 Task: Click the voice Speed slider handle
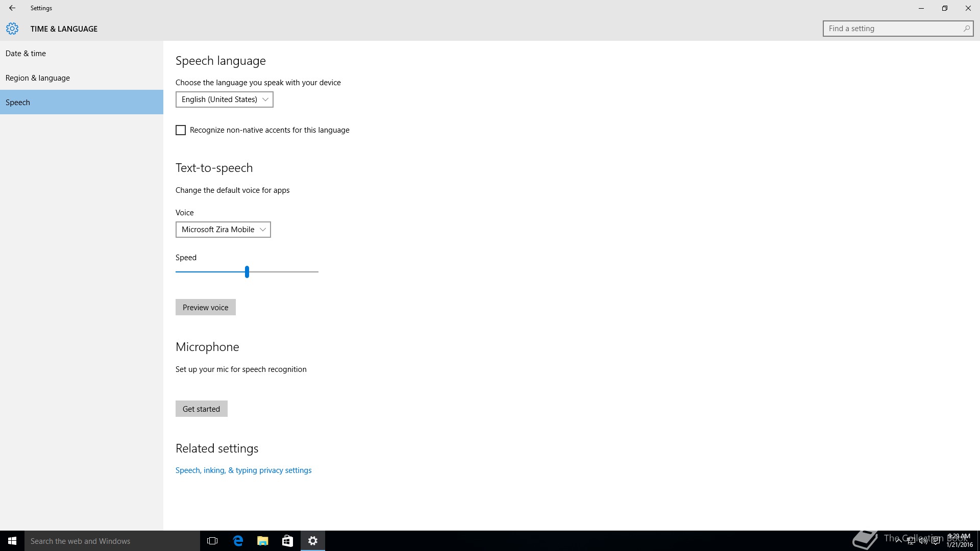(247, 272)
